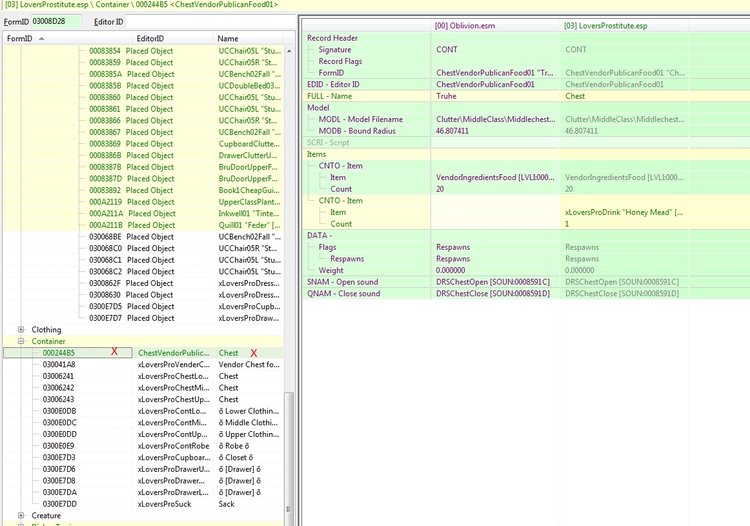This screenshot has width=750, height=526.
Task: Click the FormID search input field
Action: (55, 22)
